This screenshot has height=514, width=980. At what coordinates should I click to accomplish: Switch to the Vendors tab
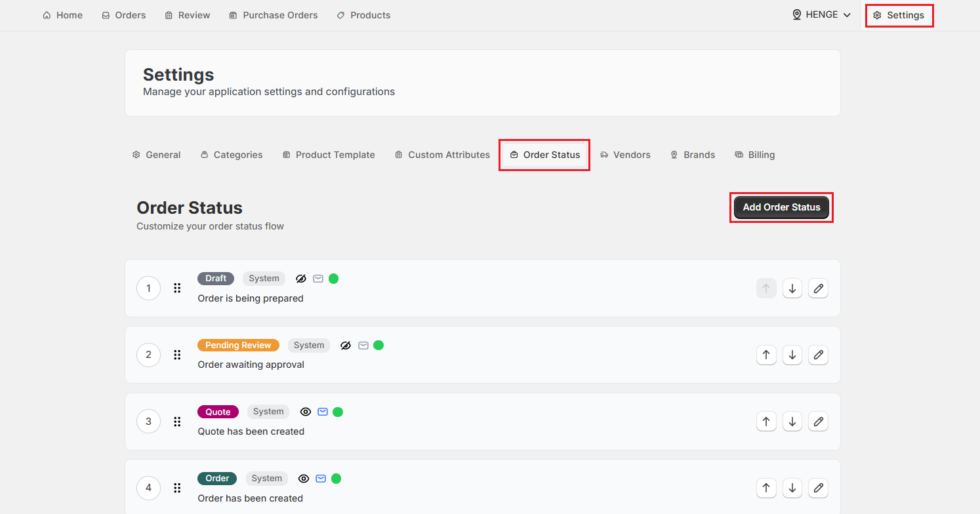(625, 155)
